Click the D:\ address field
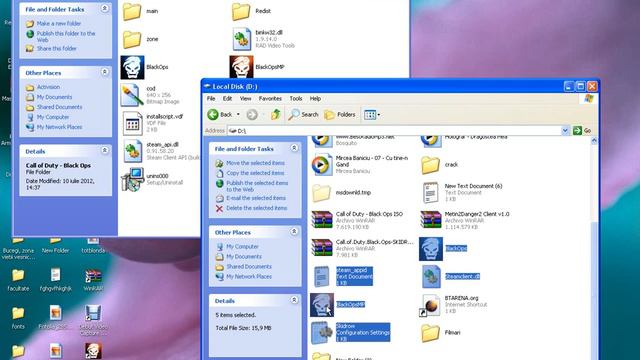 394,131
